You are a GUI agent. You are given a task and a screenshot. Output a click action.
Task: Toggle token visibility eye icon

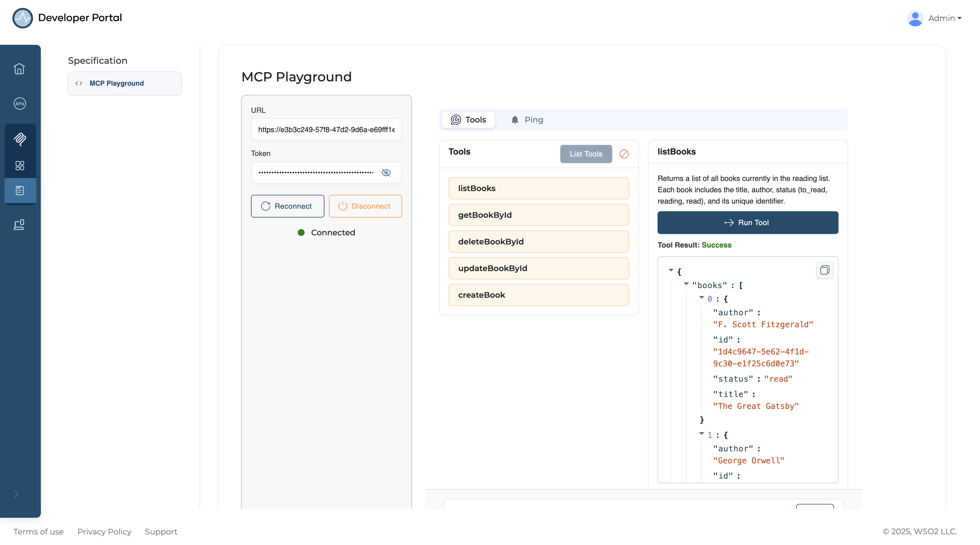point(386,173)
